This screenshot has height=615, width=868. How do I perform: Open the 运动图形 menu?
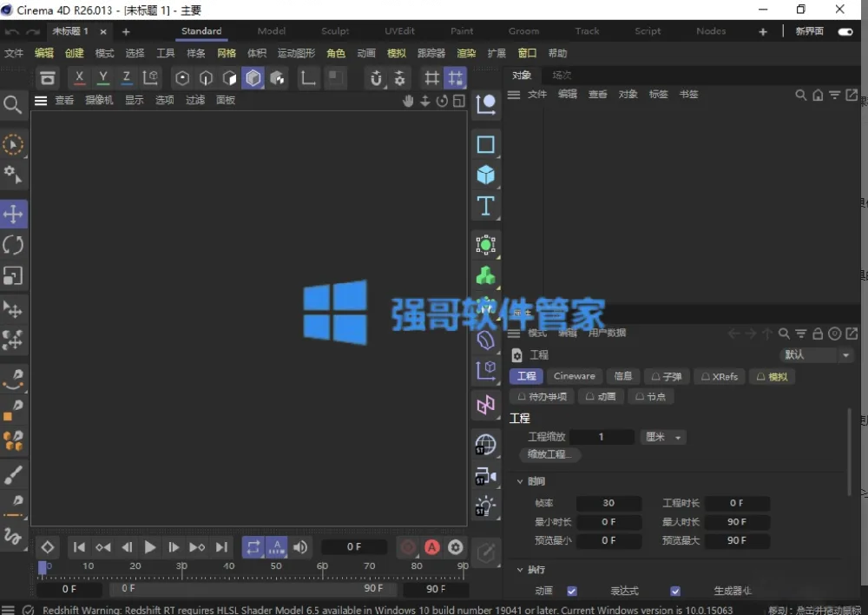[296, 53]
